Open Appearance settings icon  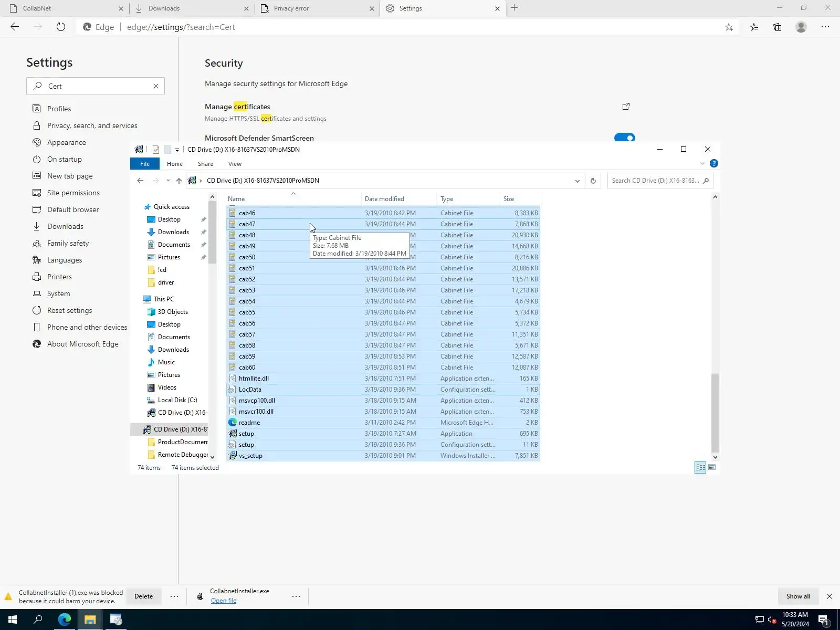(37, 142)
